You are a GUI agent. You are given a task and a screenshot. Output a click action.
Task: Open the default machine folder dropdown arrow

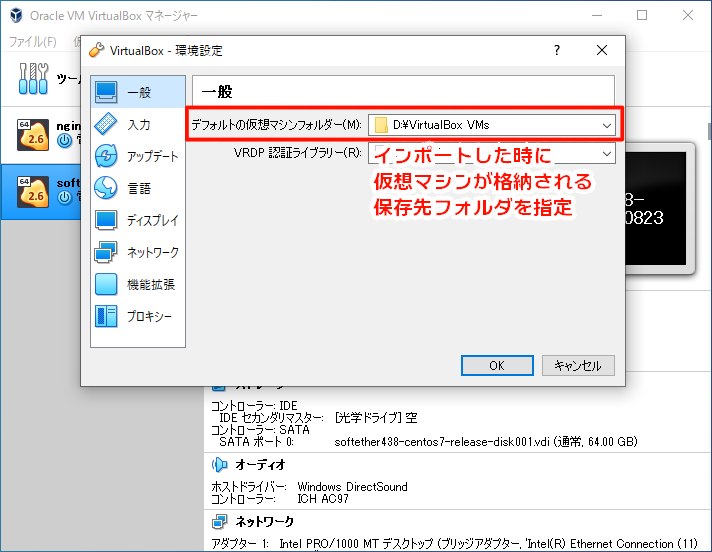pos(607,125)
